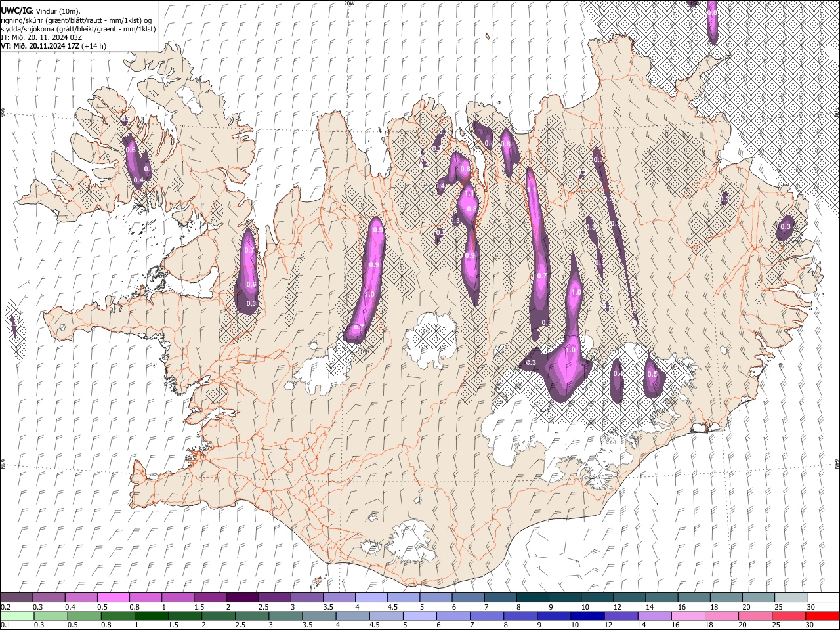Click the dark teal 8 swatch, upper scale
The height and width of the screenshot is (630, 840).
(532, 598)
